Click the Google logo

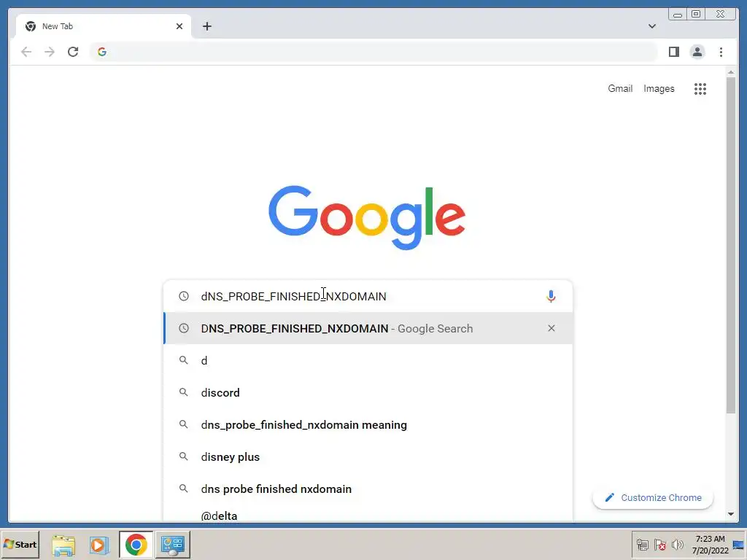point(367,217)
